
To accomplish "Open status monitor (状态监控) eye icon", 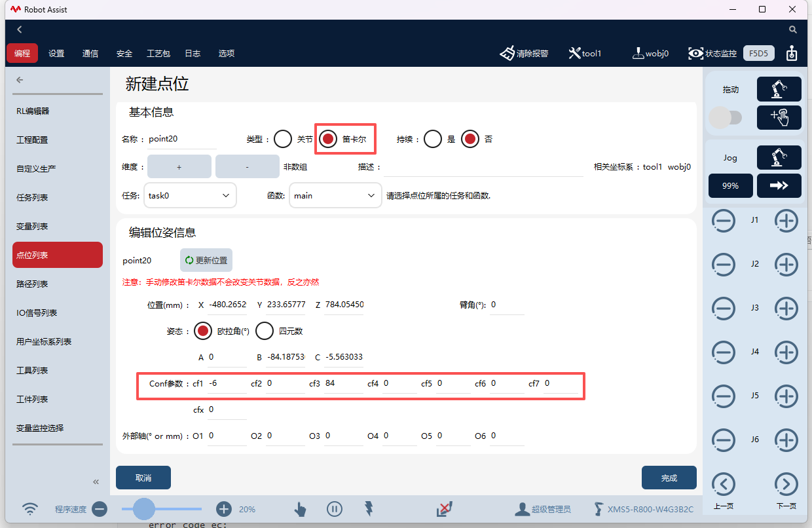I will (x=695, y=53).
